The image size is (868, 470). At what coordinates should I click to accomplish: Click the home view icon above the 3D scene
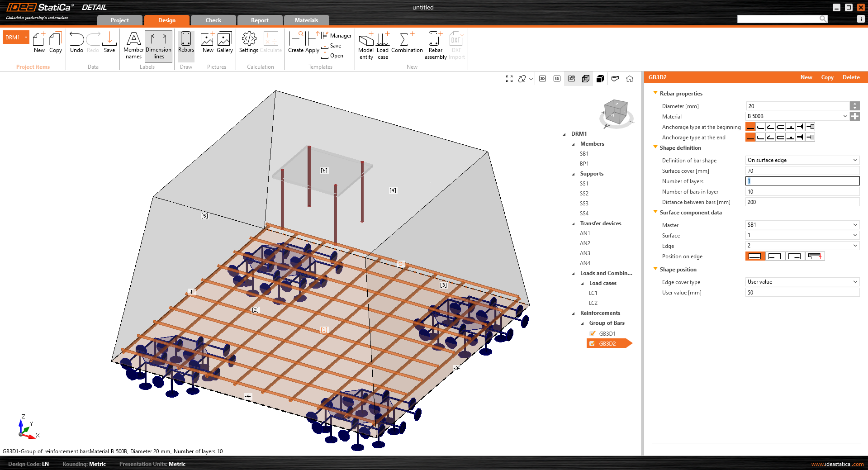pyautogui.click(x=630, y=79)
